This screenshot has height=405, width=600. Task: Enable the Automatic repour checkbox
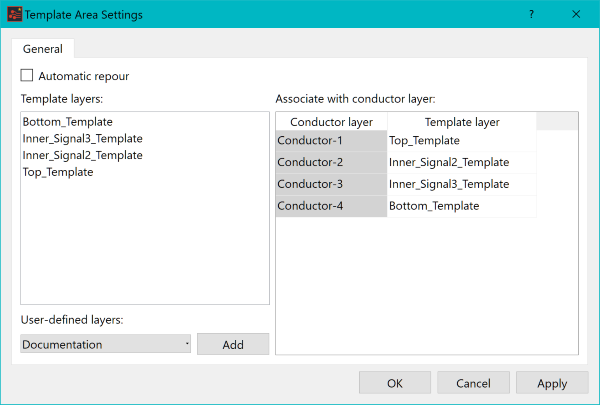point(27,75)
